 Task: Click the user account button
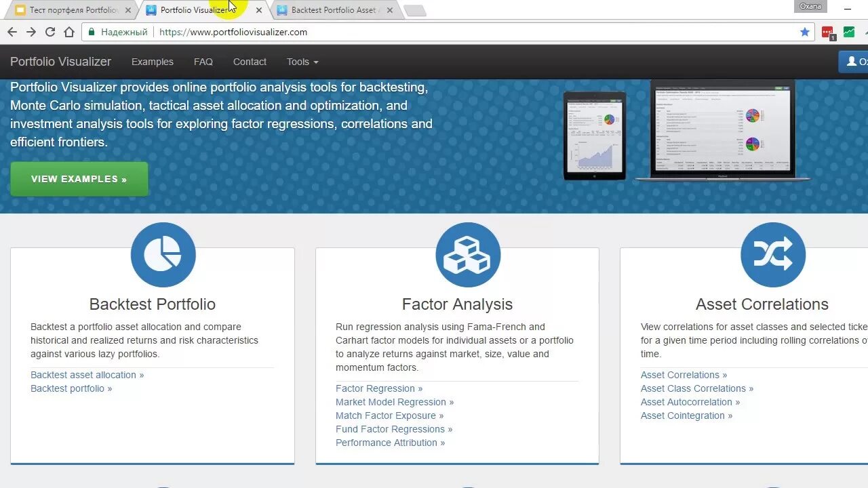click(854, 62)
